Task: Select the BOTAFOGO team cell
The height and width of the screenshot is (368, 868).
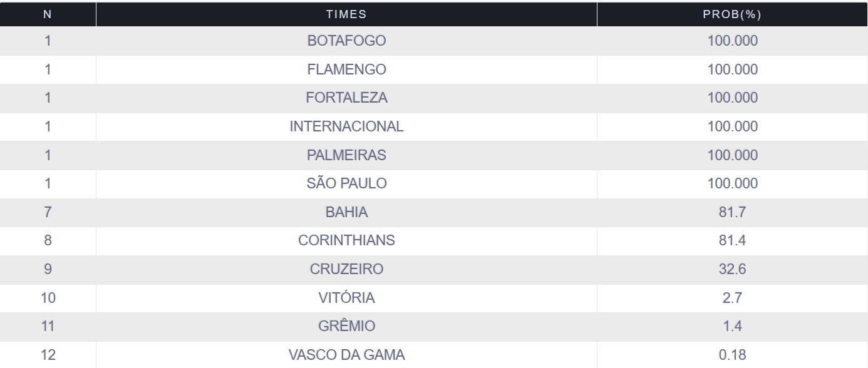Action: pyautogui.click(x=346, y=41)
